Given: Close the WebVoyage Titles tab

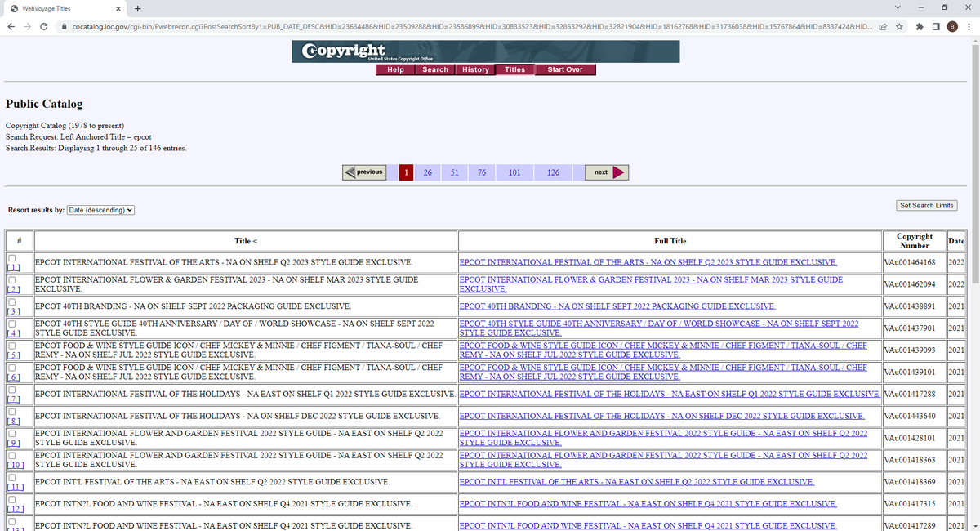Looking at the screenshot, I should 118,8.
